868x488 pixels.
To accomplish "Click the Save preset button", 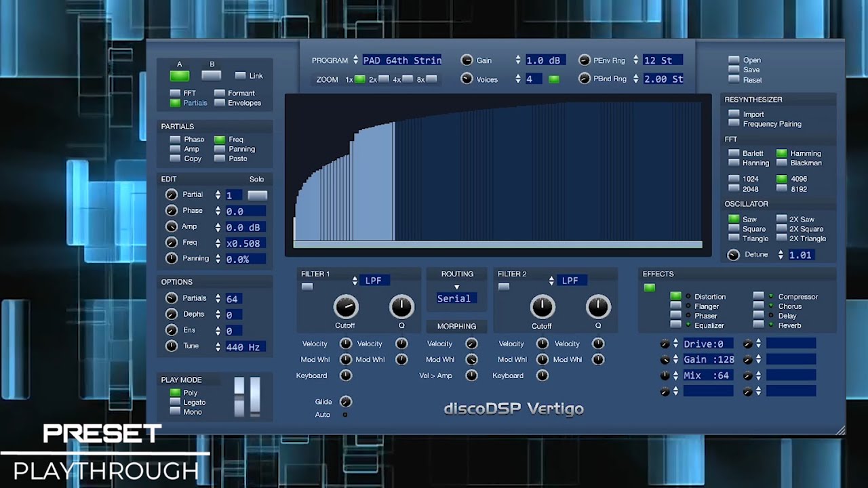I will point(734,70).
